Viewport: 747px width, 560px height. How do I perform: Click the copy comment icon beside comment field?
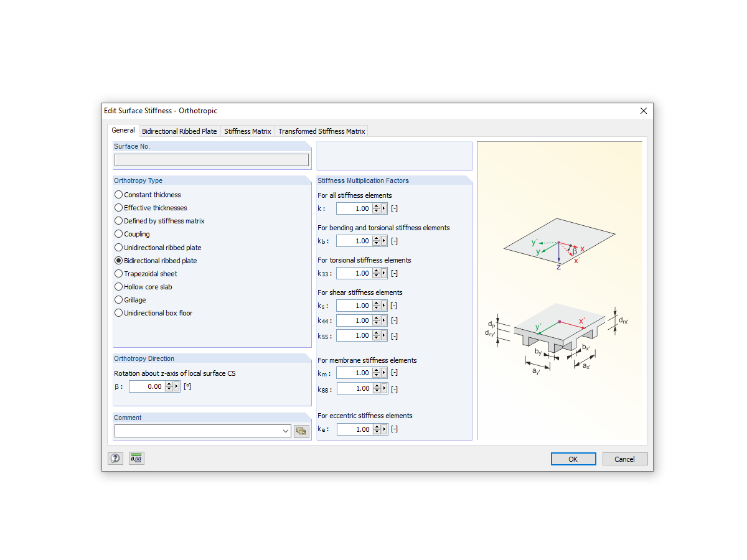click(301, 431)
